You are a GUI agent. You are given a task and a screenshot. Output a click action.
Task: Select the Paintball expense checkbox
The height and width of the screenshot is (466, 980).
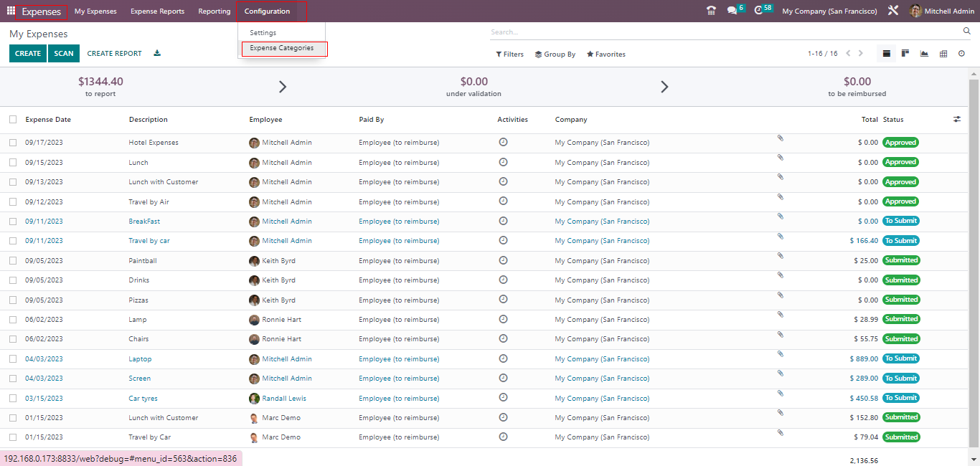coord(13,261)
